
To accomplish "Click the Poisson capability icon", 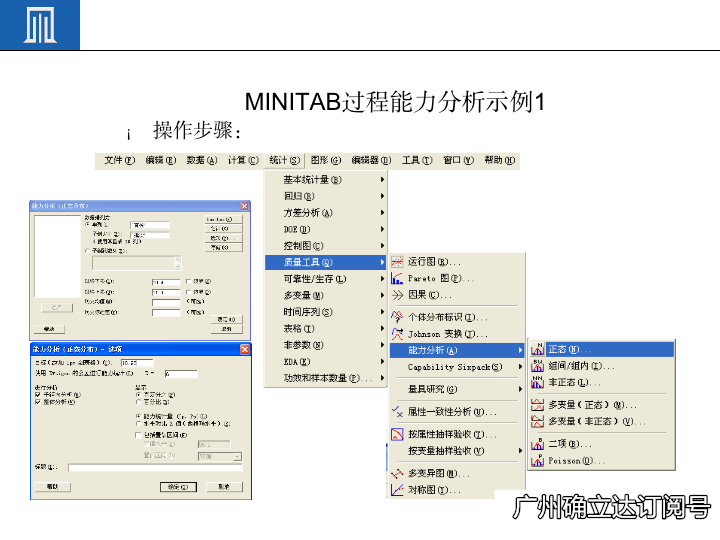I will point(537,460).
